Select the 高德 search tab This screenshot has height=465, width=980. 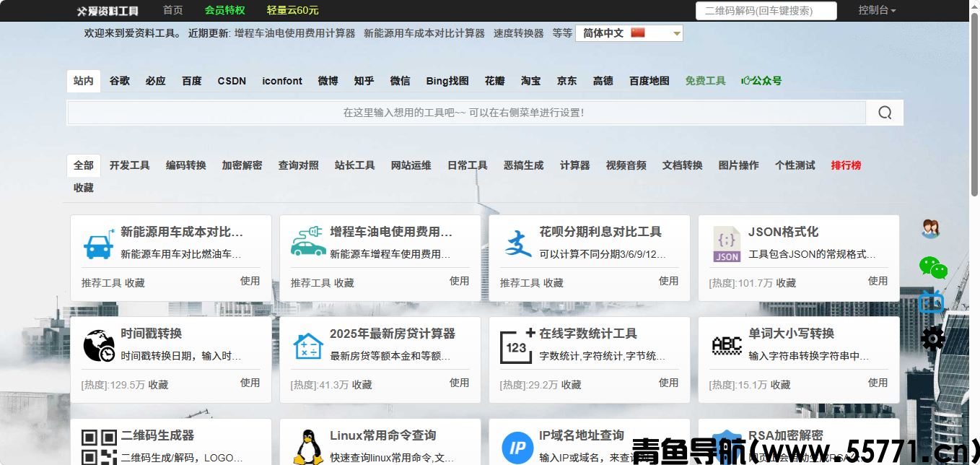[603, 81]
